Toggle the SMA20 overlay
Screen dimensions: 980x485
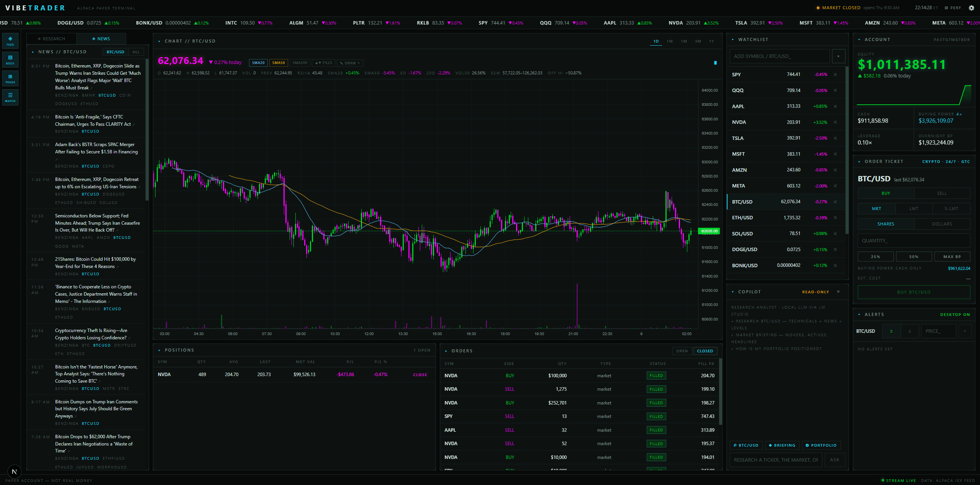pos(258,63)
